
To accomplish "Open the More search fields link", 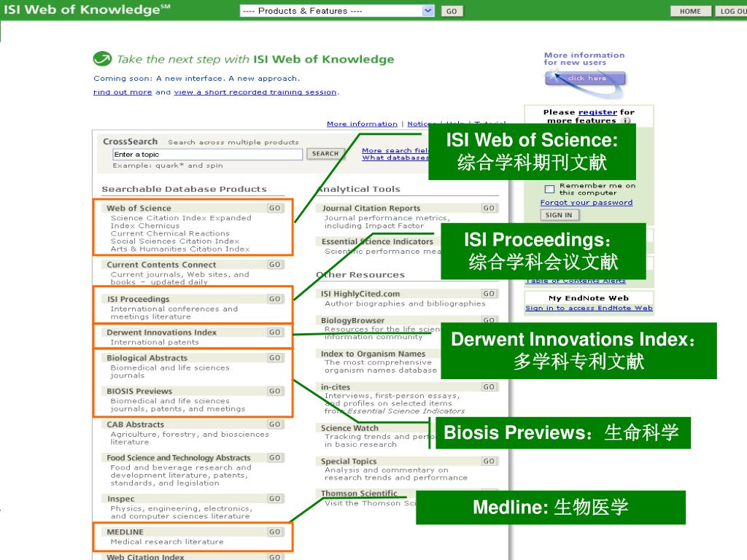I will coord(395,150).
